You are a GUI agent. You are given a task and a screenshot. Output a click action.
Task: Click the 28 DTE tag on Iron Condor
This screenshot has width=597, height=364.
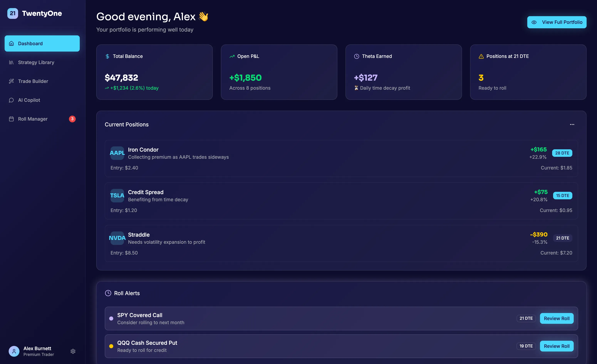point(562,153)
